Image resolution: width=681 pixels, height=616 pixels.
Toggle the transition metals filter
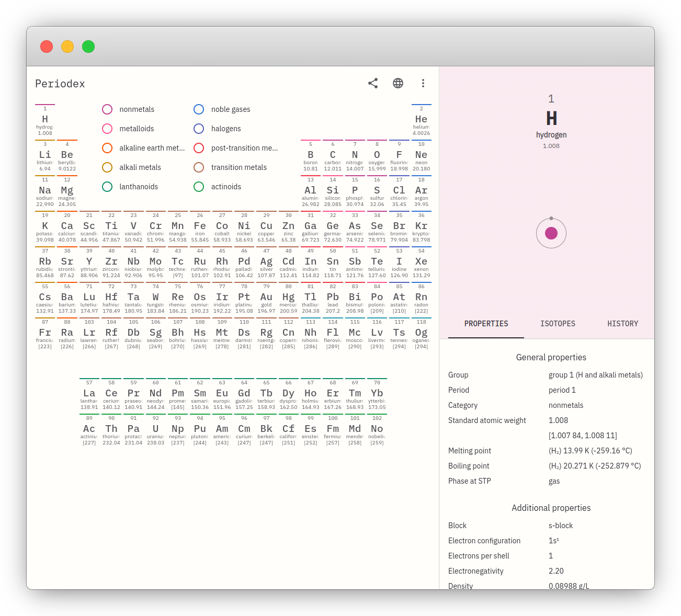point(199,167)
